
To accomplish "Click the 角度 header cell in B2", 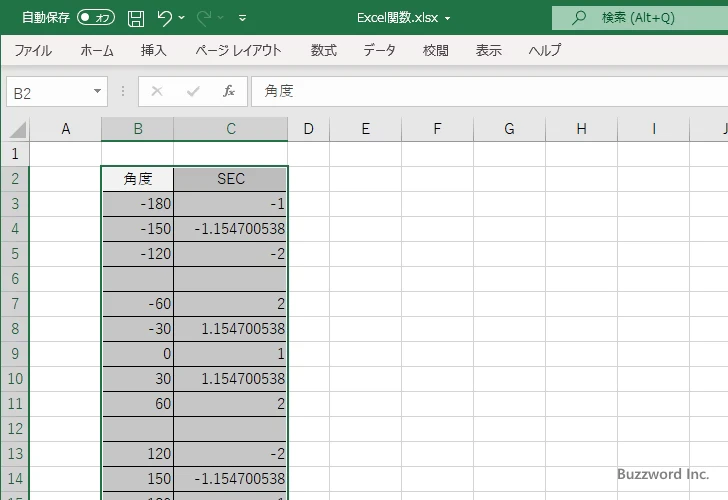I will point(137,179).
